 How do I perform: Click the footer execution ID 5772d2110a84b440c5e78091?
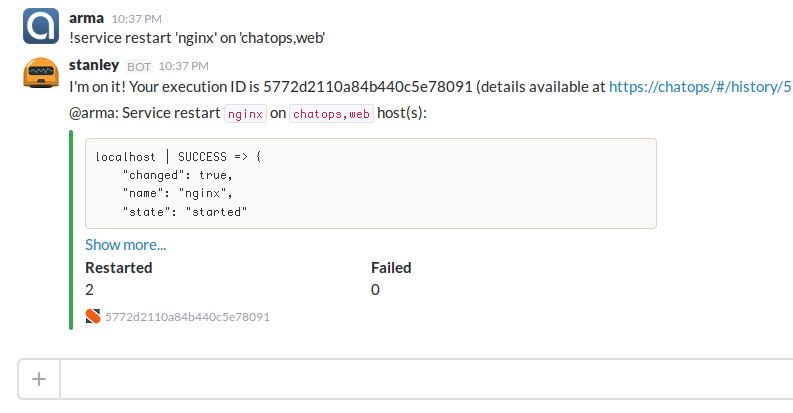pos(188,317)
